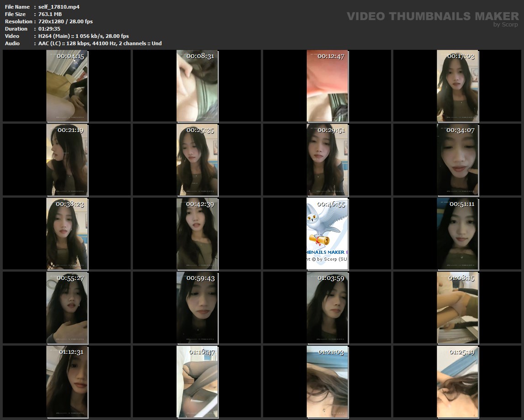
Task: Click the frame marked 00:29:51
Action: [x=327, y=160]
